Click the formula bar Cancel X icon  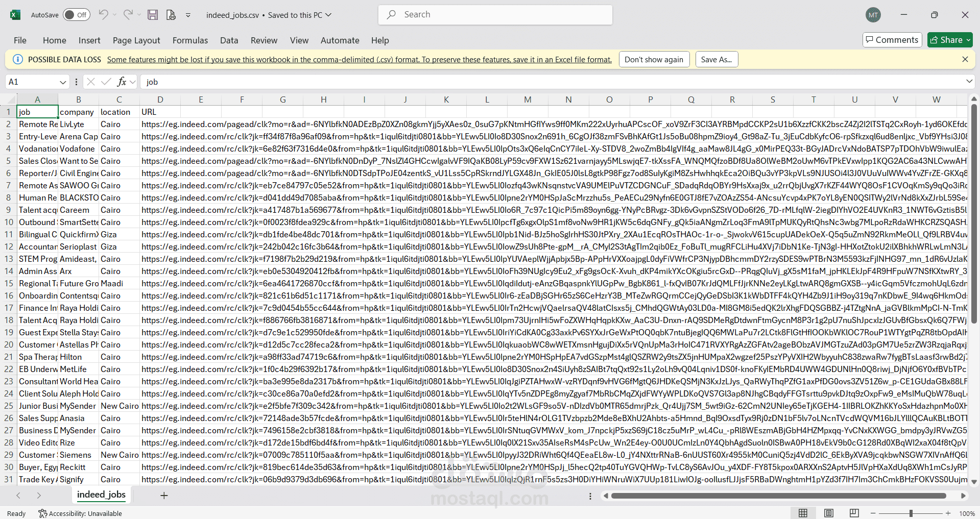click(91, 82)
